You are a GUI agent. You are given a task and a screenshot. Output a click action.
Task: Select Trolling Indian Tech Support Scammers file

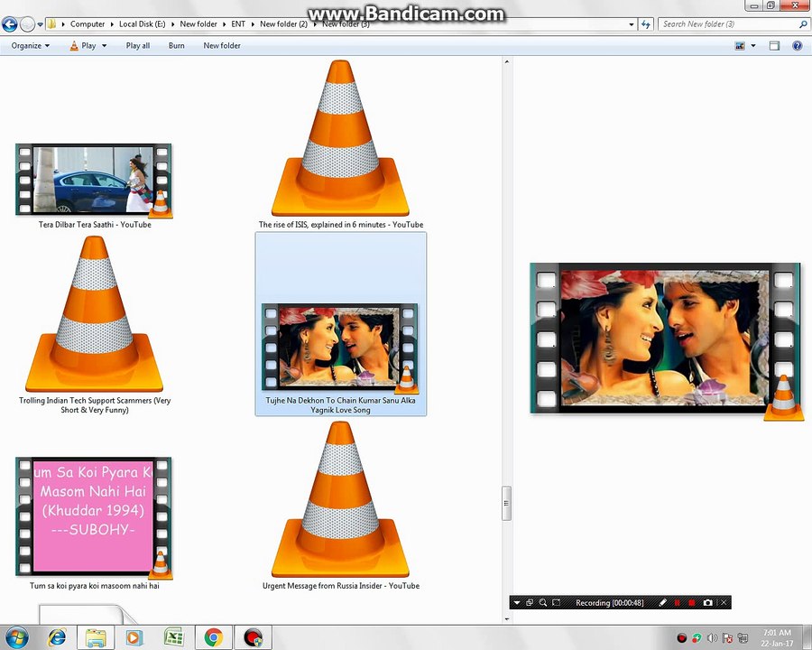click(x=94, y=313)
